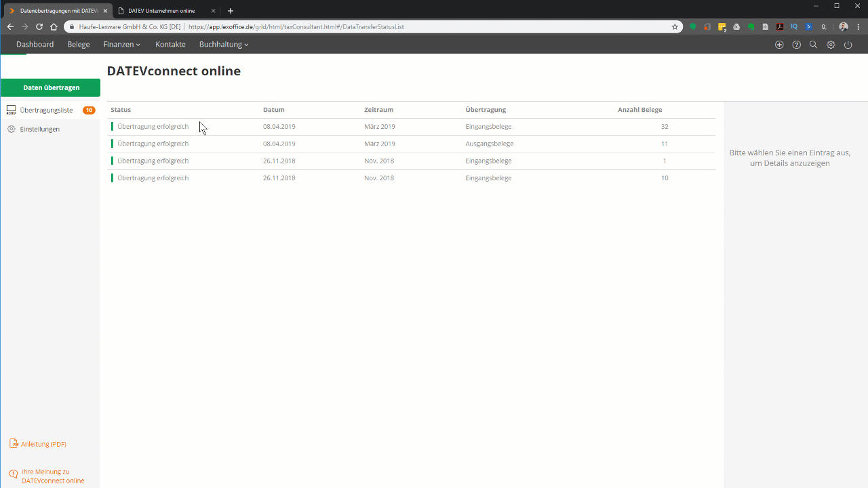Open the Adobe Acrobat extension
This screenshot has width=868, height=488.
click(x=780, y=27)
